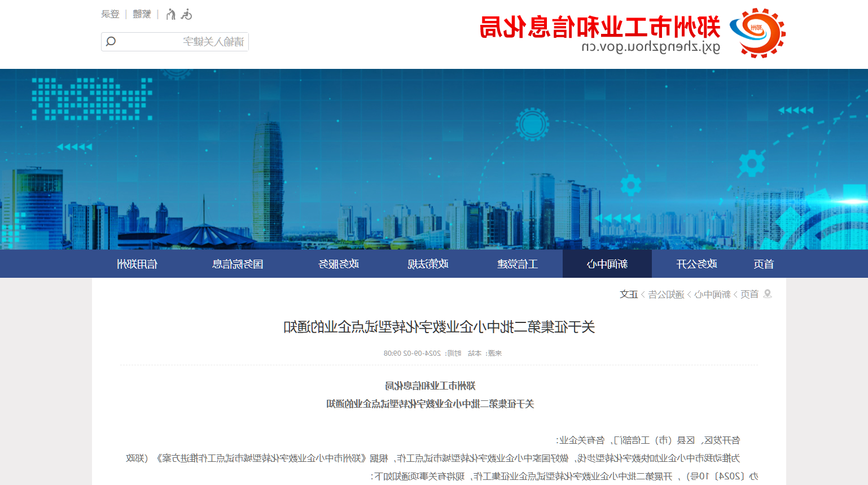Click the location pin icon in breadcrumb
The image size is (868, 485).
pyautogui.click(x=767, y=294)
